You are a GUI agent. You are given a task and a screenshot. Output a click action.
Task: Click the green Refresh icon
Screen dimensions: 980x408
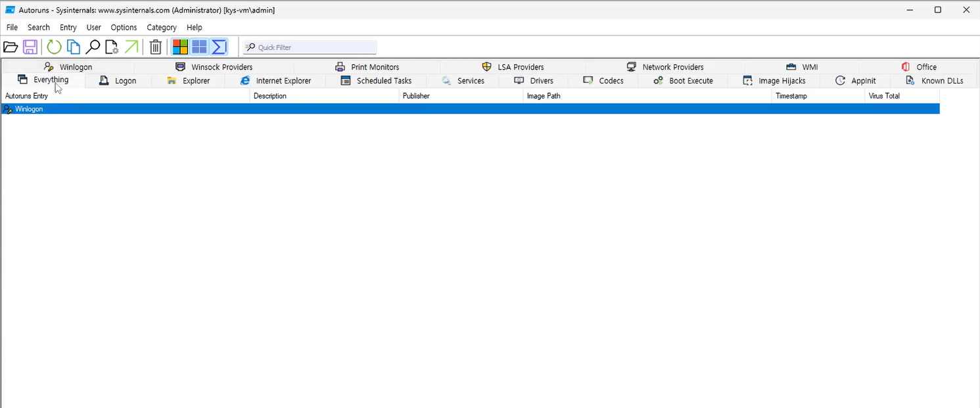54,47
